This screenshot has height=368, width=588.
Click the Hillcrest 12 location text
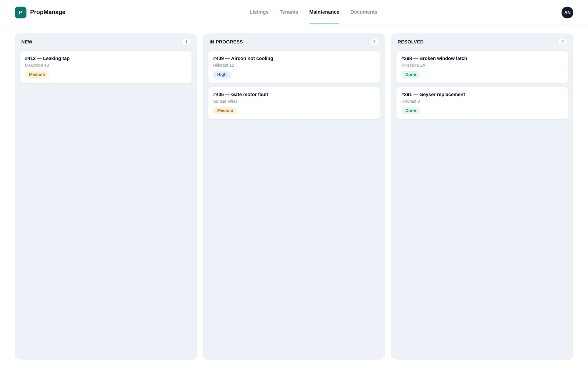tap(223, 66)
